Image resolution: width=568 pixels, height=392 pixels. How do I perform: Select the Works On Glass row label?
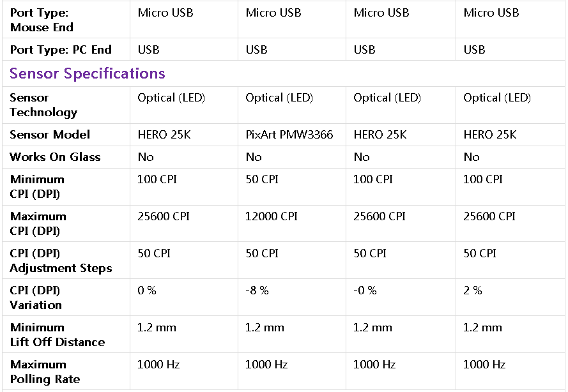55,157
